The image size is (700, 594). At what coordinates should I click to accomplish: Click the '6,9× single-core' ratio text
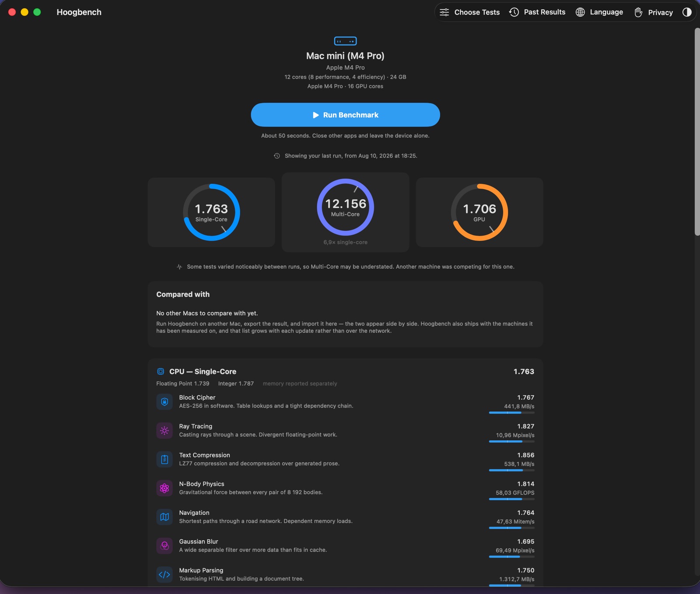click(x=346, y=243)
